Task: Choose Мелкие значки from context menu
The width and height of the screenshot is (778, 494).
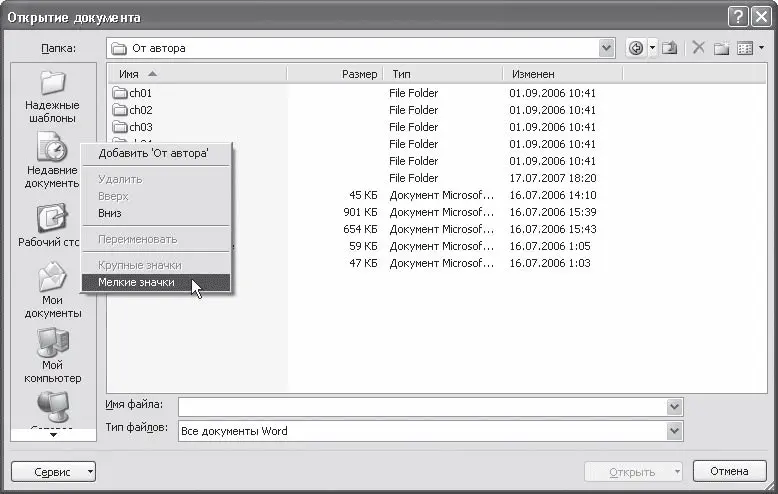Action: pos(136,282)
